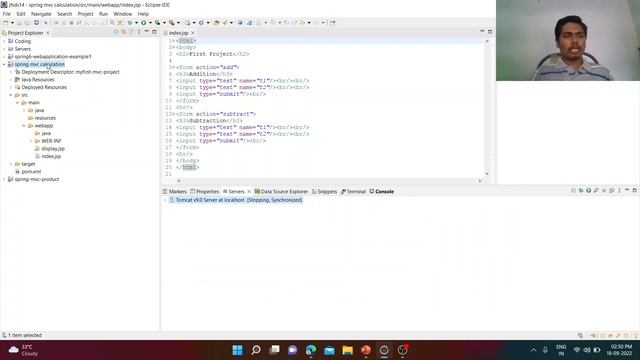Fold the html tag at line 1
This screenshot has height=360, width=640.
pos(173,41)
